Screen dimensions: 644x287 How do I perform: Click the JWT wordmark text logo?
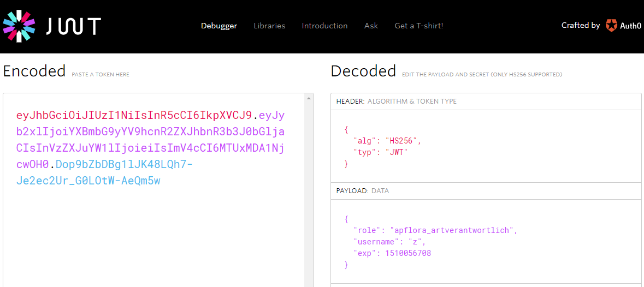tap(74, 26)
